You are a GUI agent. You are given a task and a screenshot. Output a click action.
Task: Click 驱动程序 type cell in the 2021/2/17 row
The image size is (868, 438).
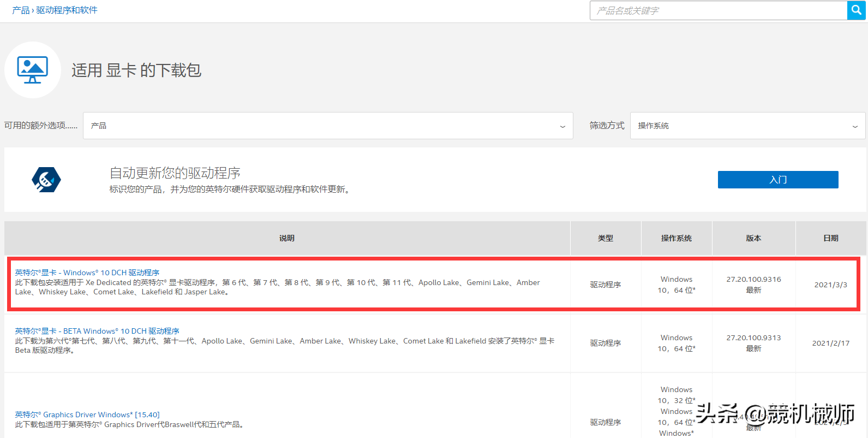(606, 343)
